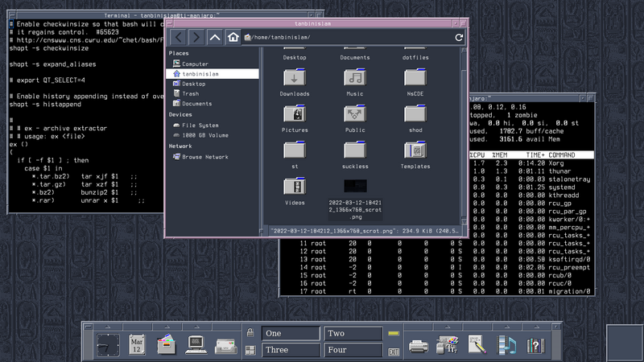Click the EXIT button on the panel
Image resolution: width=644 pixels, height=362 pixels.
394,351
